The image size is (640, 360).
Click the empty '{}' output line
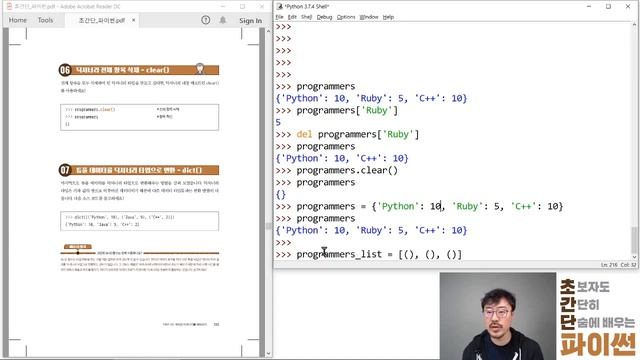click(x=281, y=194)
